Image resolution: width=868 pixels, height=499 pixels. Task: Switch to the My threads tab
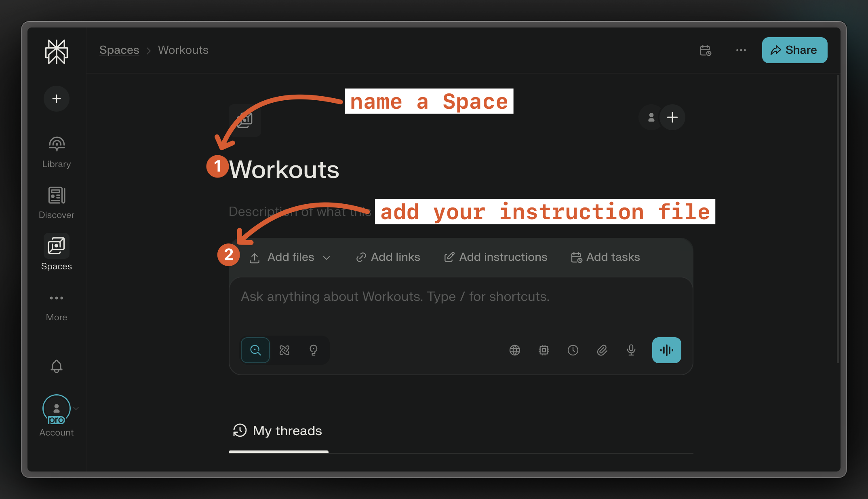[x=278, y=431]
